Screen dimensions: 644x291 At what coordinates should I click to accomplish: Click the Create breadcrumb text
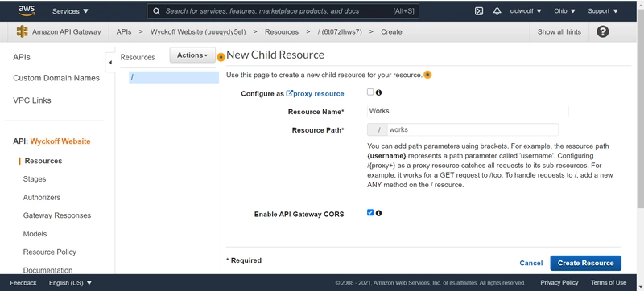point(391,31)
